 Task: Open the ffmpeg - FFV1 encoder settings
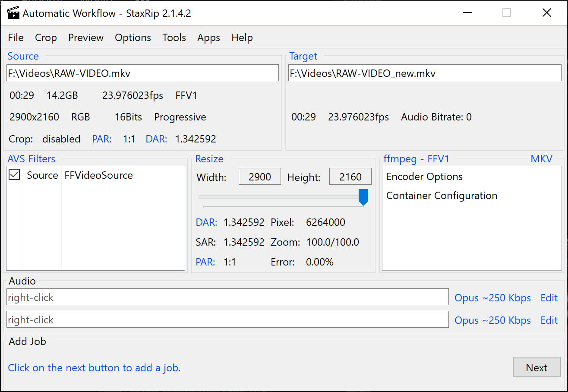416,159
